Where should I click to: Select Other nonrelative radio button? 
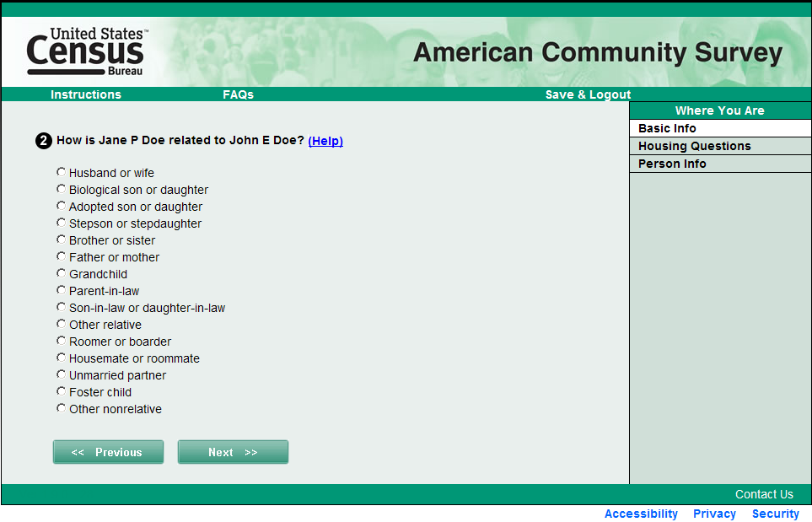(61, 408)
